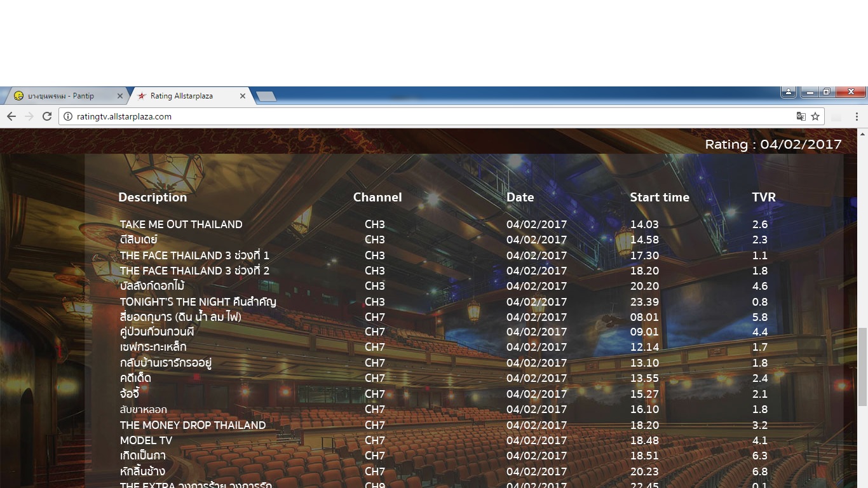Click the MODEL TV program name
Image resolution: width=868 pixels, height=488 pixels.
click(146, 440)
